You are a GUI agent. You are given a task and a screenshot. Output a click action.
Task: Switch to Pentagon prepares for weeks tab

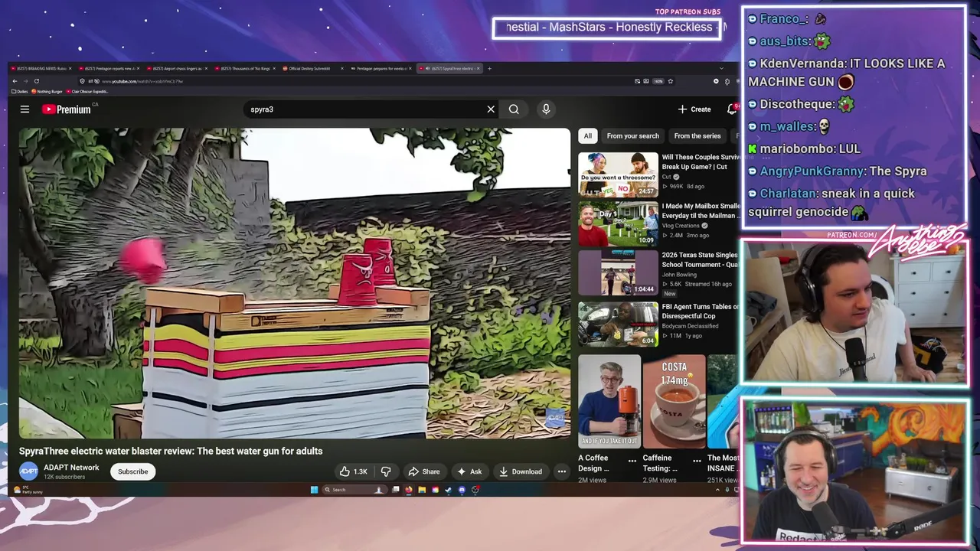tap(381, 69)
